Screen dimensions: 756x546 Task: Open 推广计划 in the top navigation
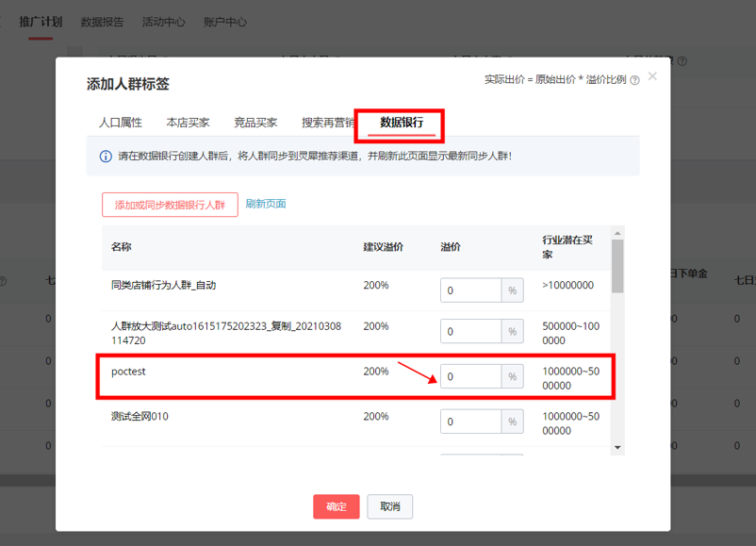tap(40, 22)
